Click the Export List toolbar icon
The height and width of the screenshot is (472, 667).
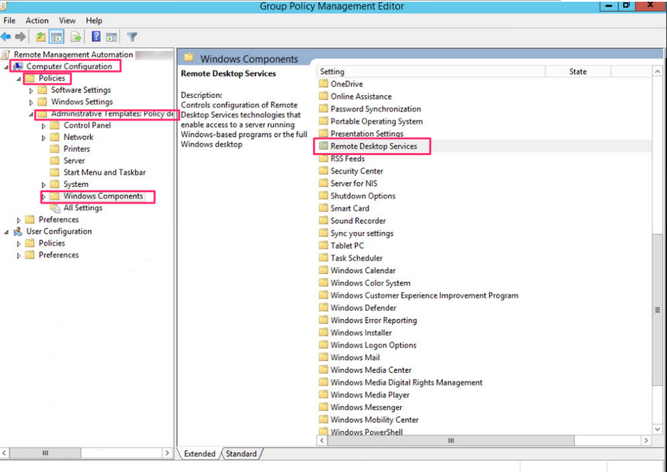pyautogui.click(x=76, y=37)
